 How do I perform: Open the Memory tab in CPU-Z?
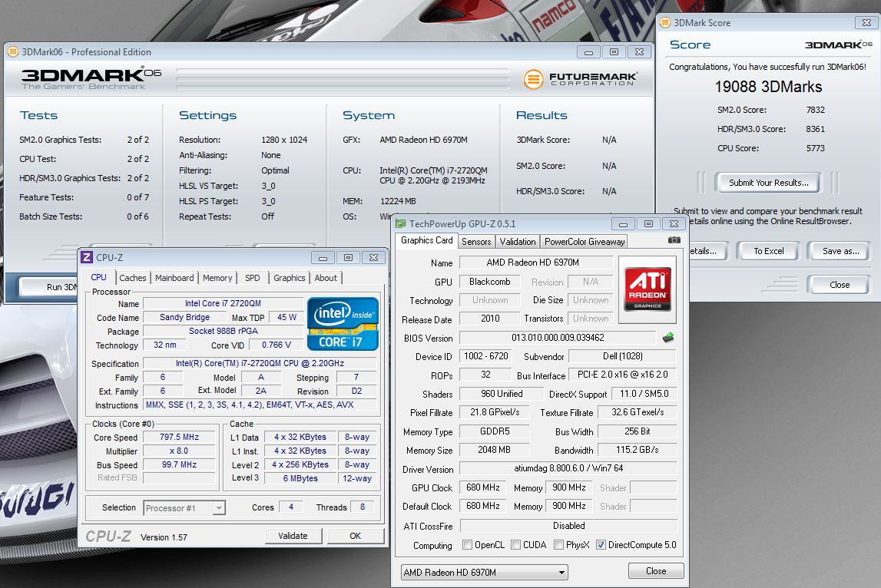(x=217, y=277)
